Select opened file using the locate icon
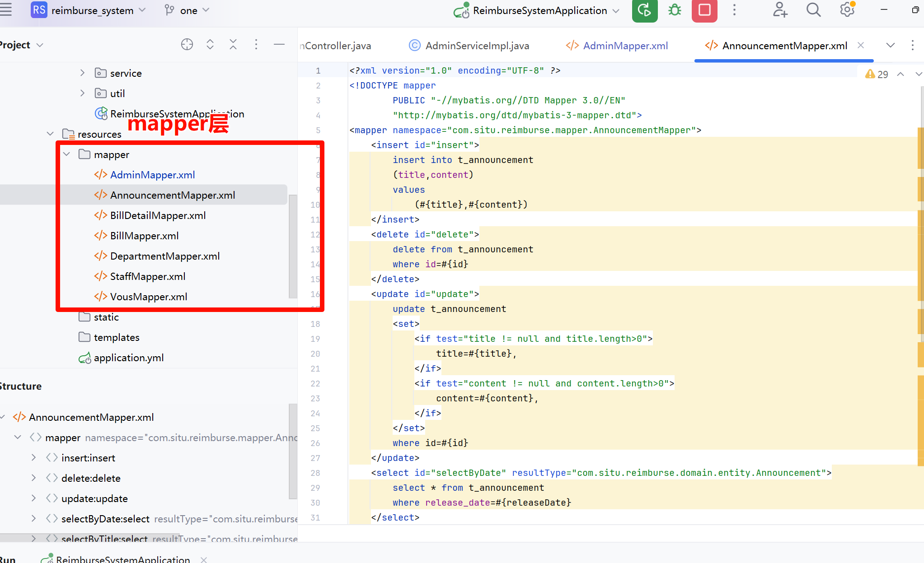This screenshot has height=563, width=924. click(x=187, y=44)
